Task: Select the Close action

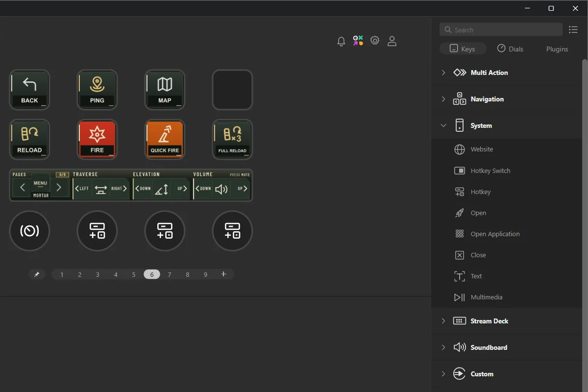Action: click(x=506, y=255)
